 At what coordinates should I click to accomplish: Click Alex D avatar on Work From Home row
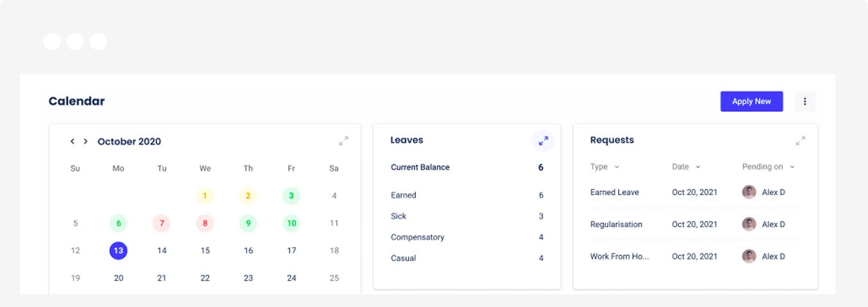click(x=749, y=256)
